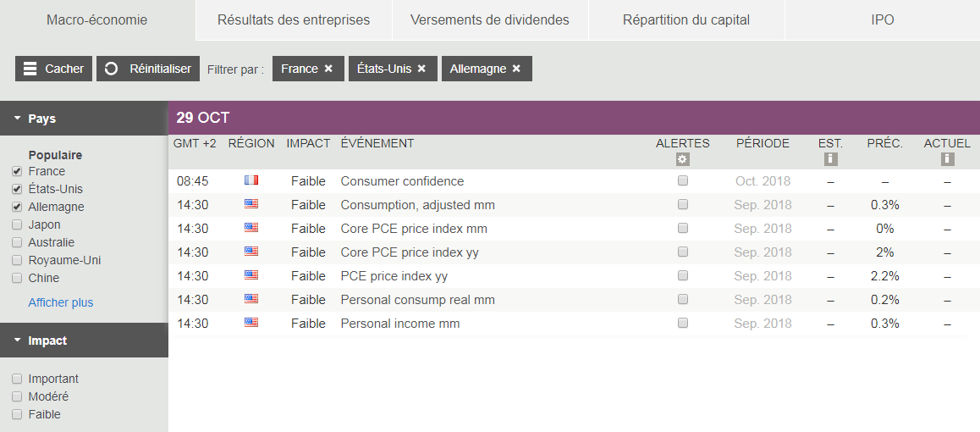Select the Core PCE price index mm event

click(x=414, y=229)
